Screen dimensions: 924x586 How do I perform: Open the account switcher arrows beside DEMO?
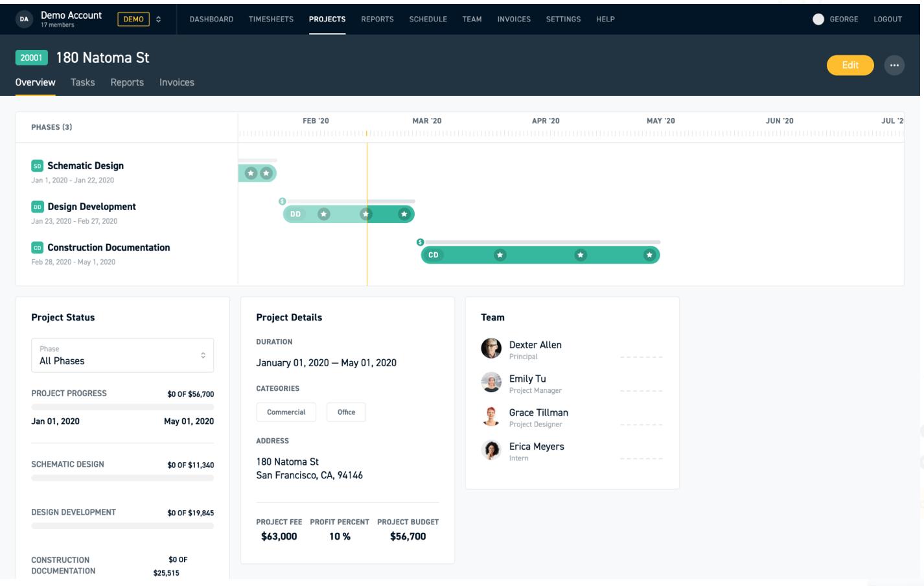point(158,19)
